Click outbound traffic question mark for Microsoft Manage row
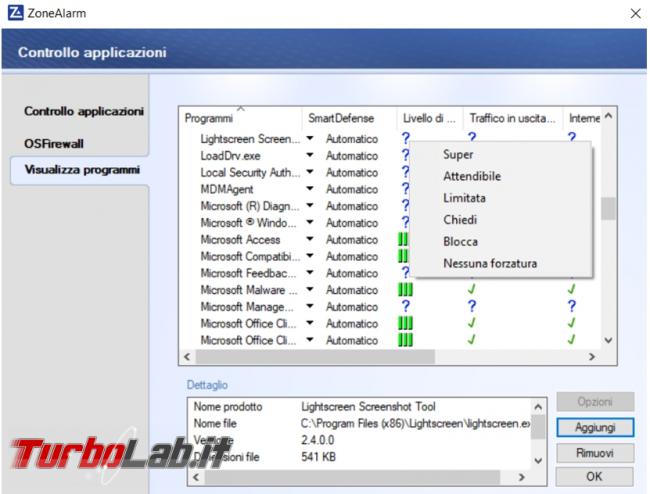Image resolution: width=650 pixels, height=494 pixels. pyautogui.click(x=472, y=306)
